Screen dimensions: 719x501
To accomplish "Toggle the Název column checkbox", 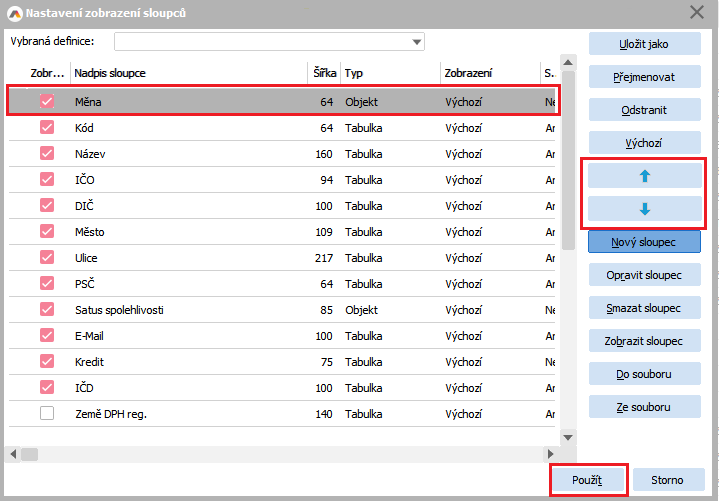I will tap(47, 154).
